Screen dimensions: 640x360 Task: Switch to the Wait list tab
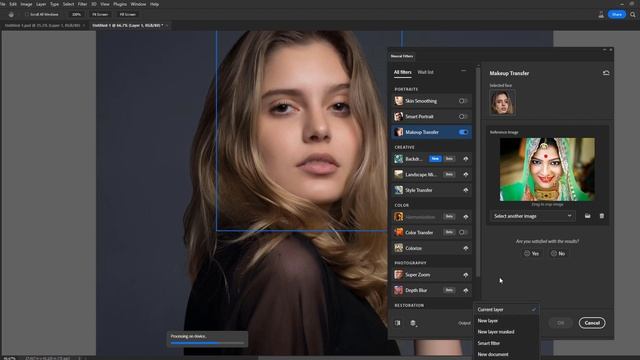point(425,72)
